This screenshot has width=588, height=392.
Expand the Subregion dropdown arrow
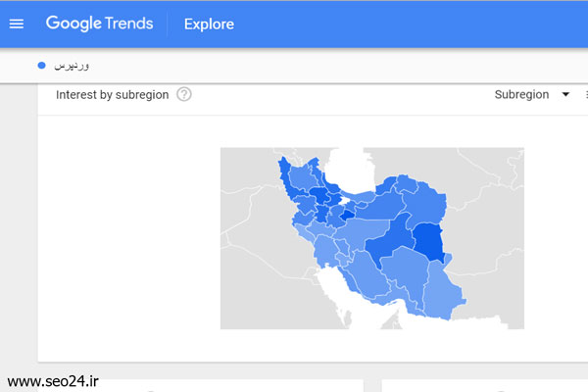click(565, 94)
